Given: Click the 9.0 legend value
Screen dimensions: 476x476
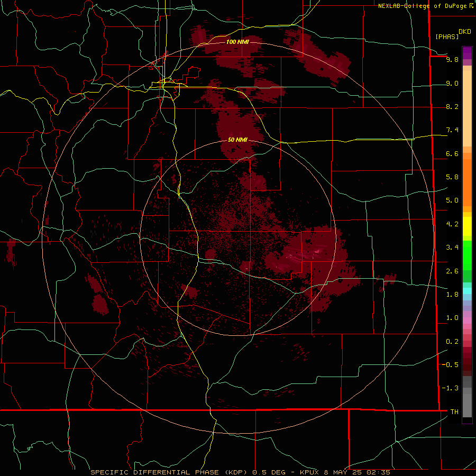Looking at the screenshot, I should (452, 83).
